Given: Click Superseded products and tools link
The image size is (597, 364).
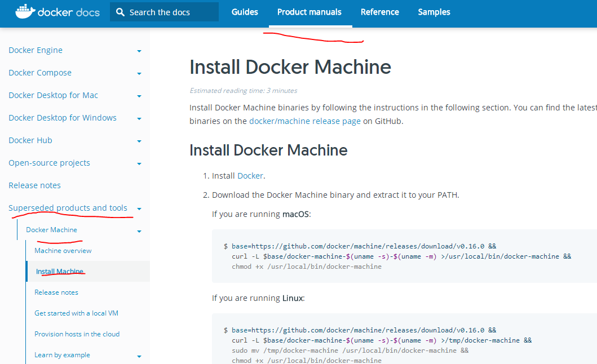Looking at the screenshot, I should click(68, 208).
